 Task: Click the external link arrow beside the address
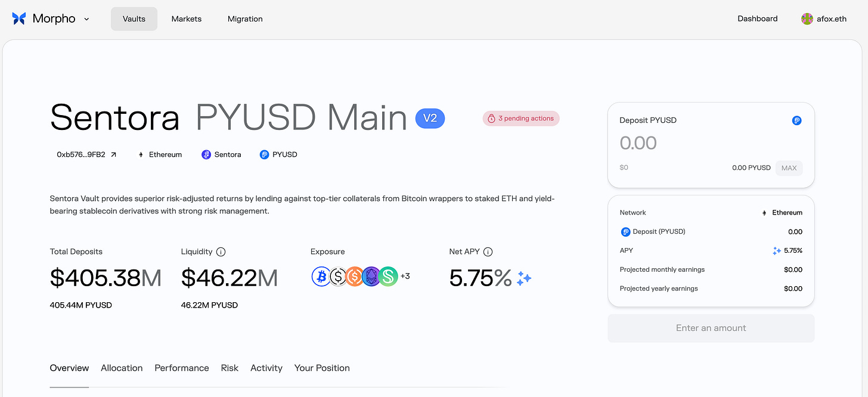[113, 154]
